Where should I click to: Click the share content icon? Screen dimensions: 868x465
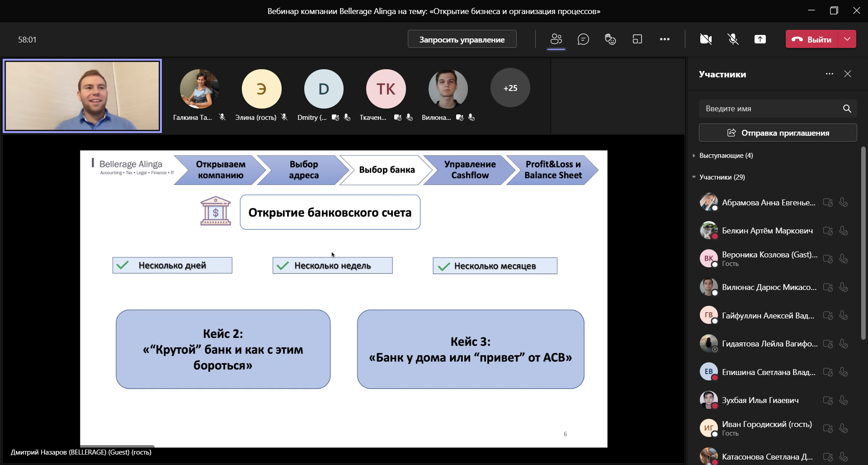click(760, 39)
